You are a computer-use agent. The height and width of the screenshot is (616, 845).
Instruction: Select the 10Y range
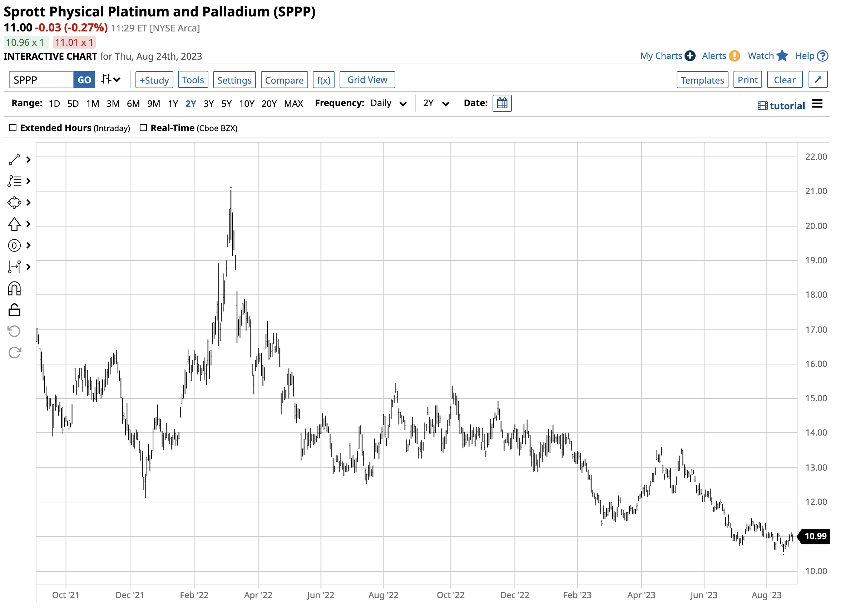(x=247, y=104)
